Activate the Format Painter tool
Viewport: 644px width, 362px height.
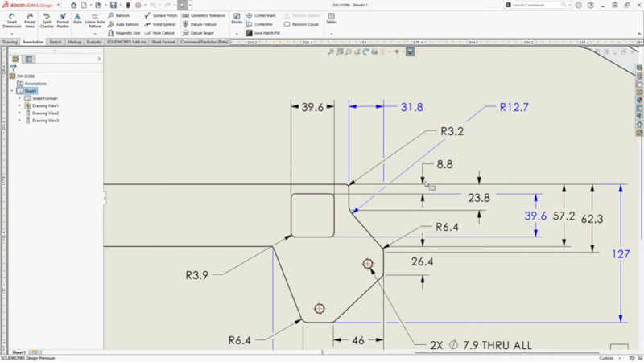coord(63,20)
